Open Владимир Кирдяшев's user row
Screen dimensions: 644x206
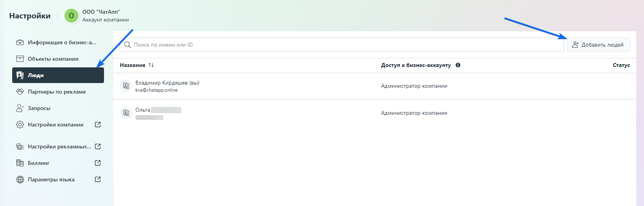(167, 83)
